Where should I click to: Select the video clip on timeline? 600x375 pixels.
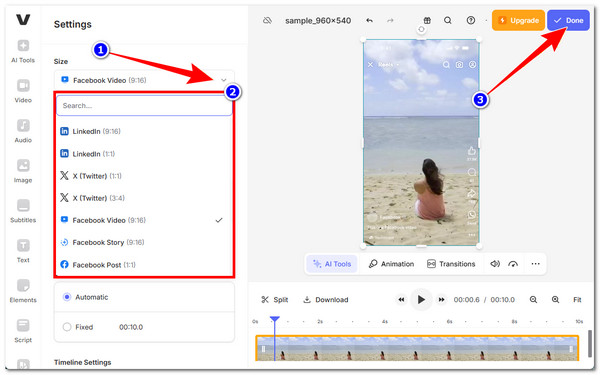coord(417,348)
